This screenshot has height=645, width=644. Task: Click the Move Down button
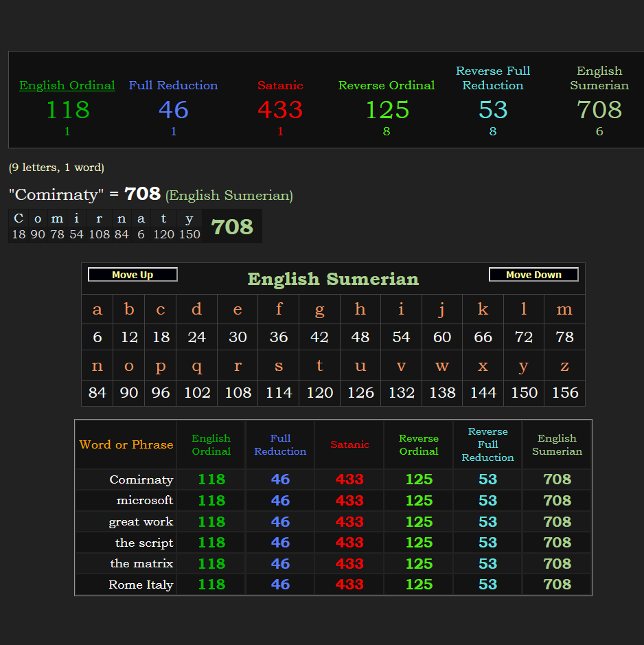pos(533,274)
